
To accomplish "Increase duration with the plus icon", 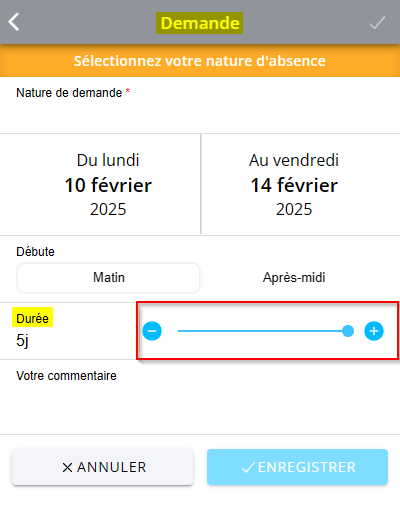I will tap(374, 331).
